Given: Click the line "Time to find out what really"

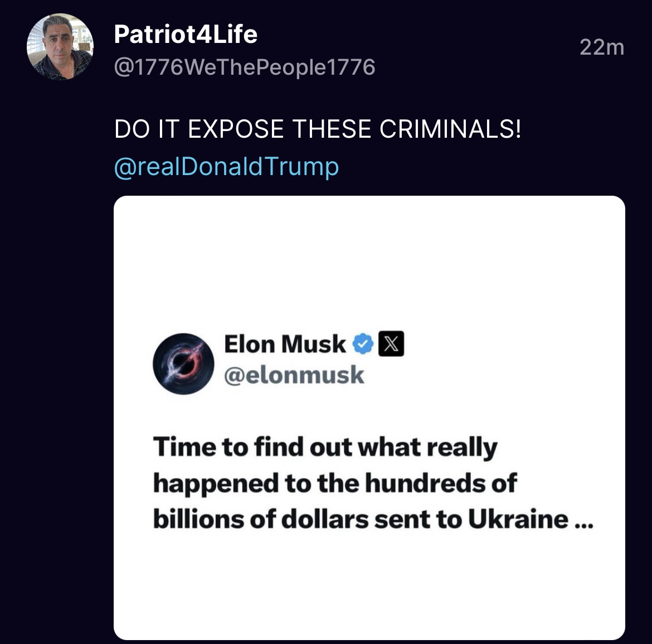Looking at the screenshot, I should (325, 448).
